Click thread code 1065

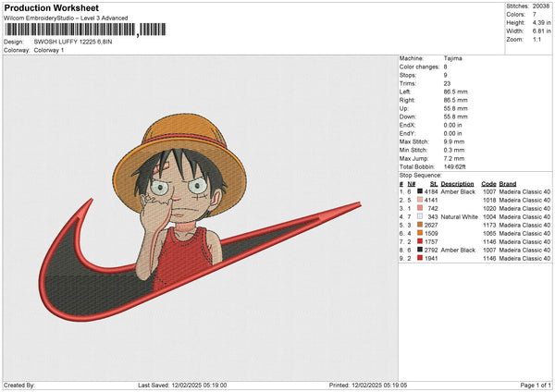490,233
